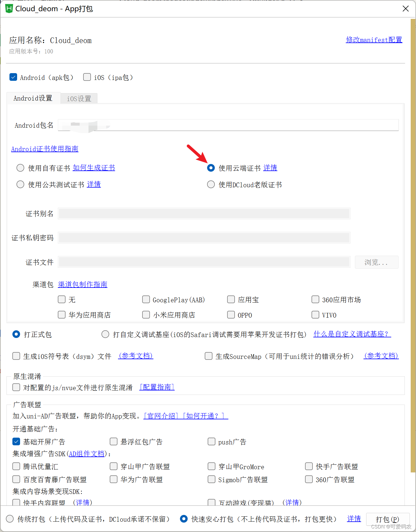Check the 360广告联盟 checkbox
The image size is (416, 532).
click(x=309, y=479)
